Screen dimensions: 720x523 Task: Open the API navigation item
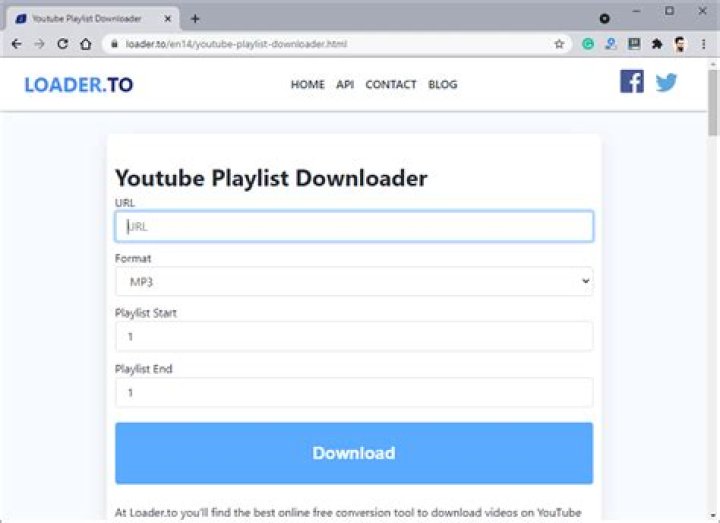[345, 84]
